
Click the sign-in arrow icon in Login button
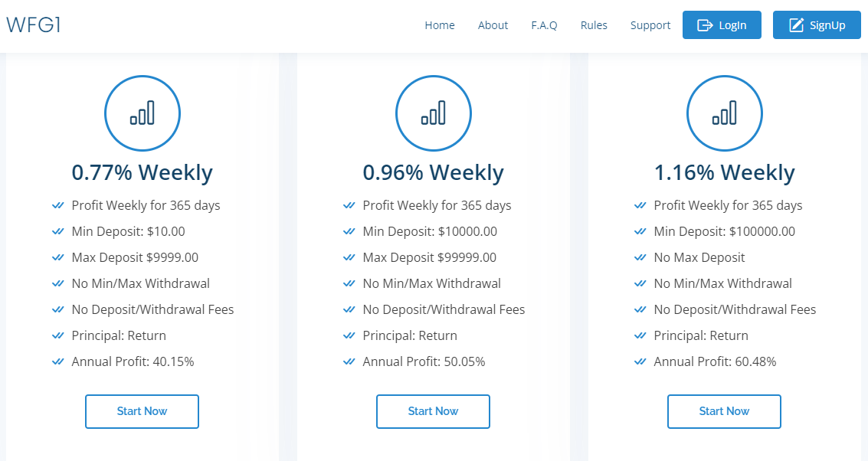pos(705,25)
